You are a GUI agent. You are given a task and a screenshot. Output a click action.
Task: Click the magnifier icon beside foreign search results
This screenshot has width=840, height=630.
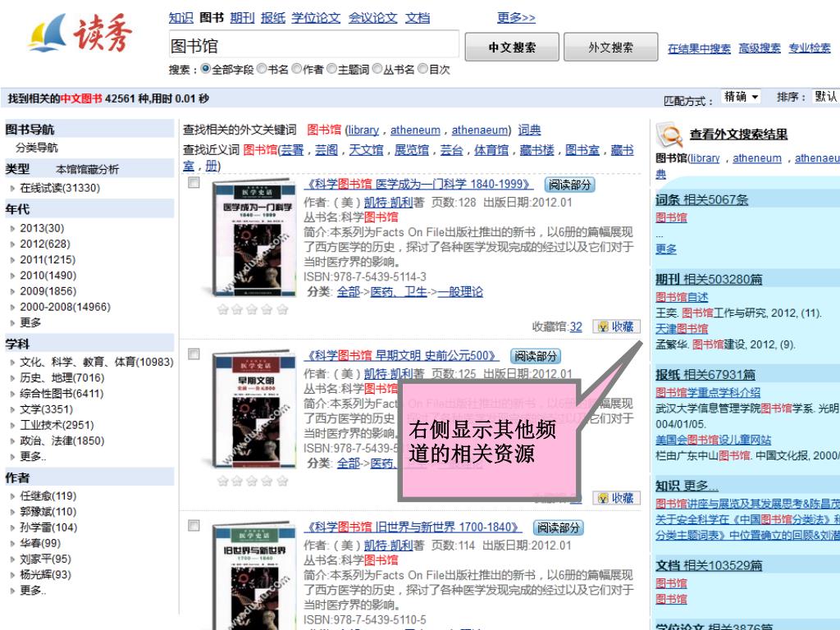[669, 135]
